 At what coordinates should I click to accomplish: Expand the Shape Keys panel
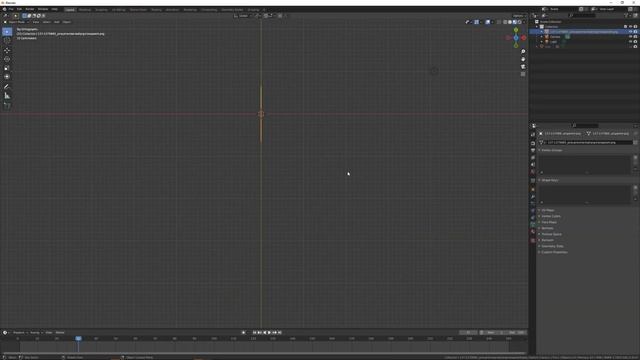(550, 180)
